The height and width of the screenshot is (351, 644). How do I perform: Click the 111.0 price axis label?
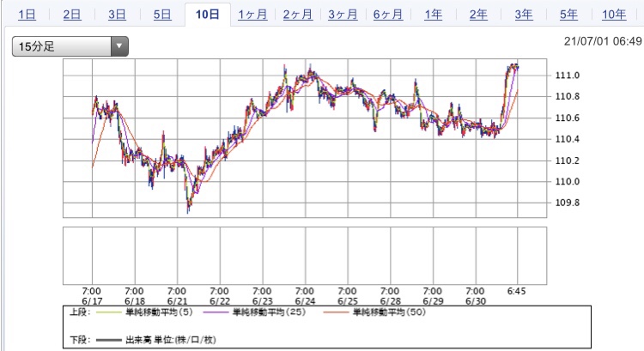(568, 76)
